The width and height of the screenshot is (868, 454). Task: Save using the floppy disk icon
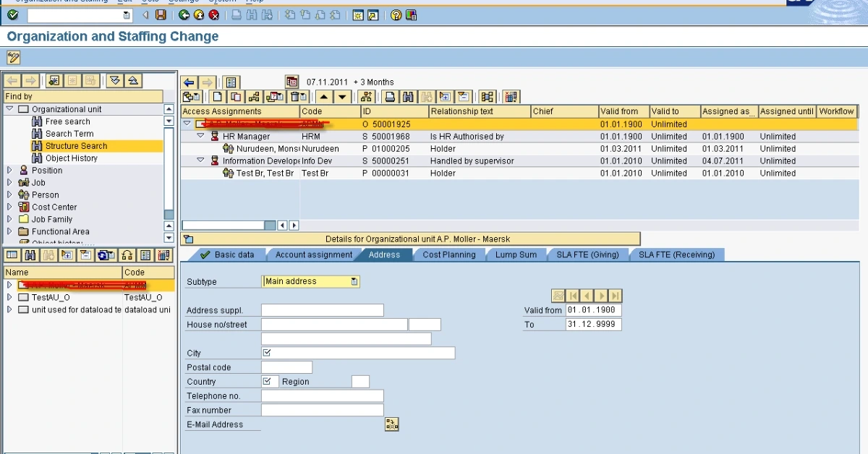click(161, 14)
